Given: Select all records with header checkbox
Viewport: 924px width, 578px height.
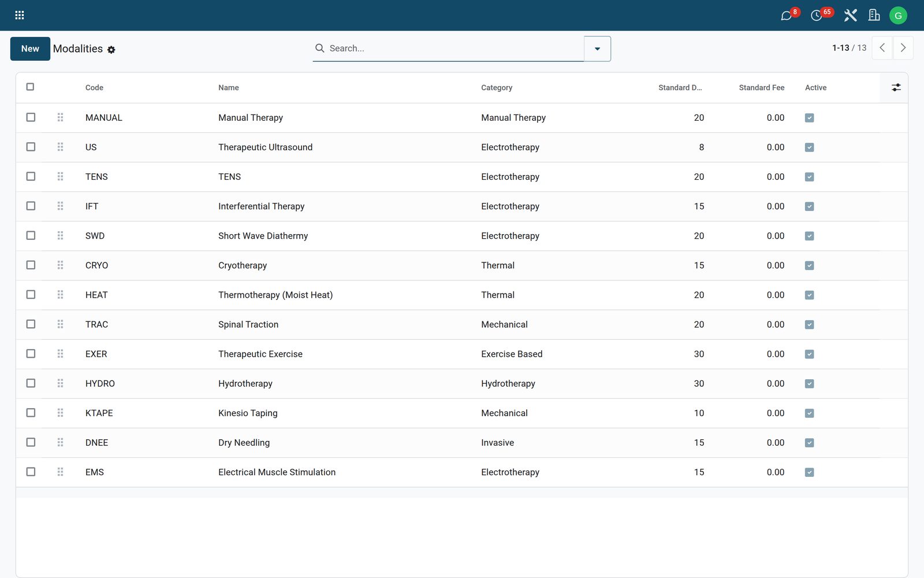Looking at the screenshot, I should click(30, 87).
